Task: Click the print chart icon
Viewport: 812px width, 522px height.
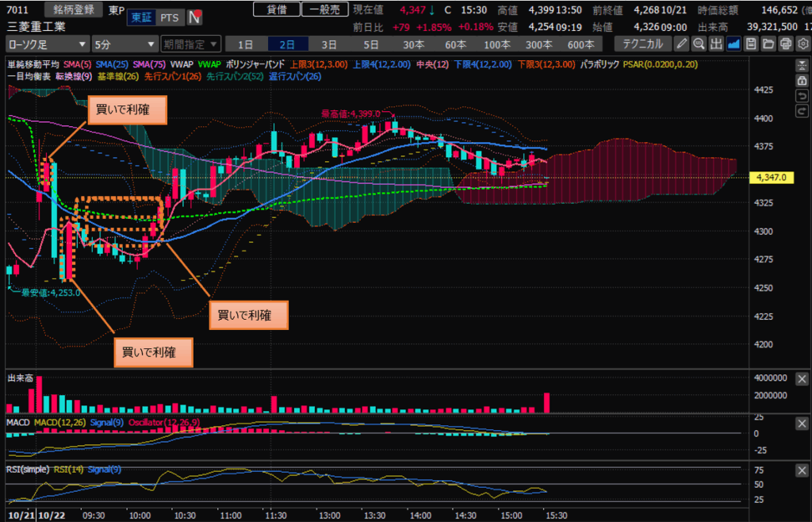Action: (785, 44)
